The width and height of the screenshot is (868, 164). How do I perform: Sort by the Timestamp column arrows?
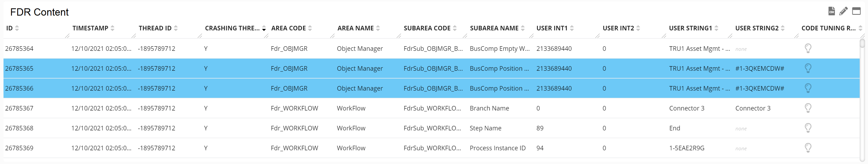(x=113, y=28)
